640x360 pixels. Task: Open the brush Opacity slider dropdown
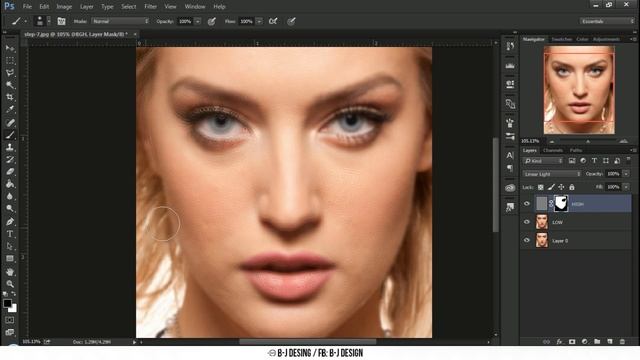(198, 21)
